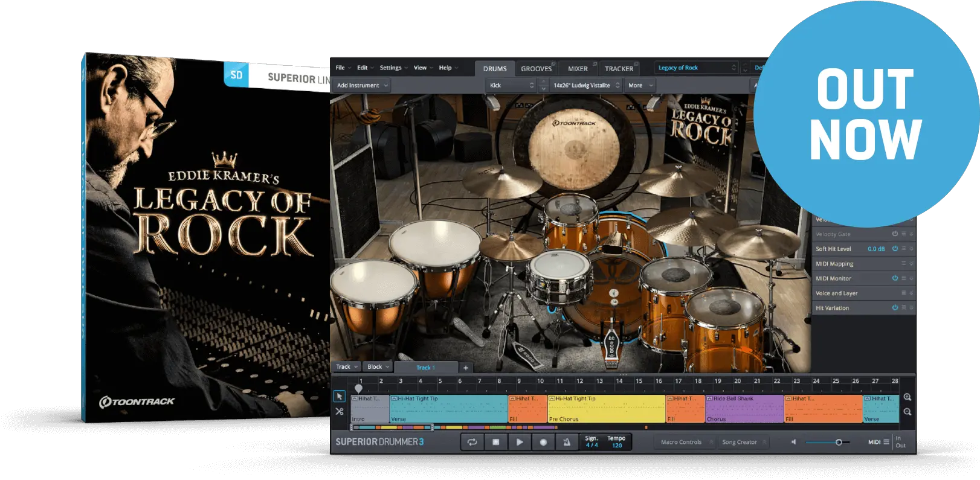Open the Help menu
This screenshot has width=980, height=480.
[448, 68]
